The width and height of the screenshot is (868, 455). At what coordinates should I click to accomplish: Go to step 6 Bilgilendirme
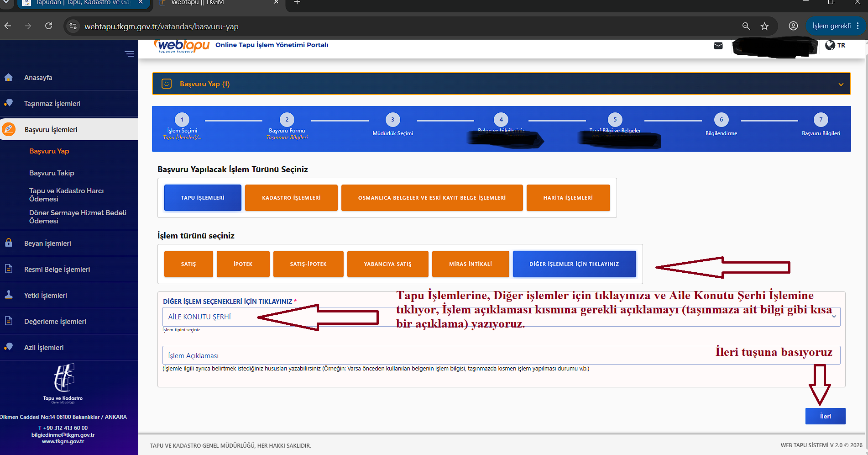(722, 120)
